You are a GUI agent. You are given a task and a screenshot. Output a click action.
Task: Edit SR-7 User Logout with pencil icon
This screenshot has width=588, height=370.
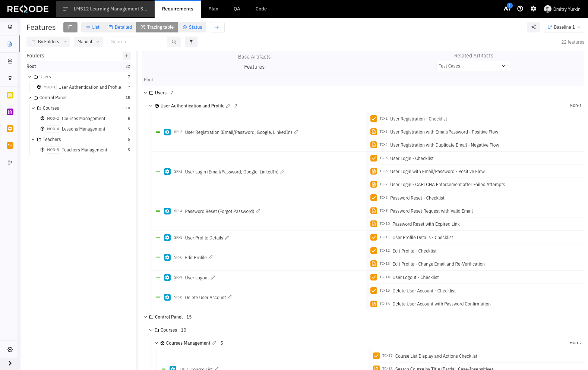click(x=213, y=277)
